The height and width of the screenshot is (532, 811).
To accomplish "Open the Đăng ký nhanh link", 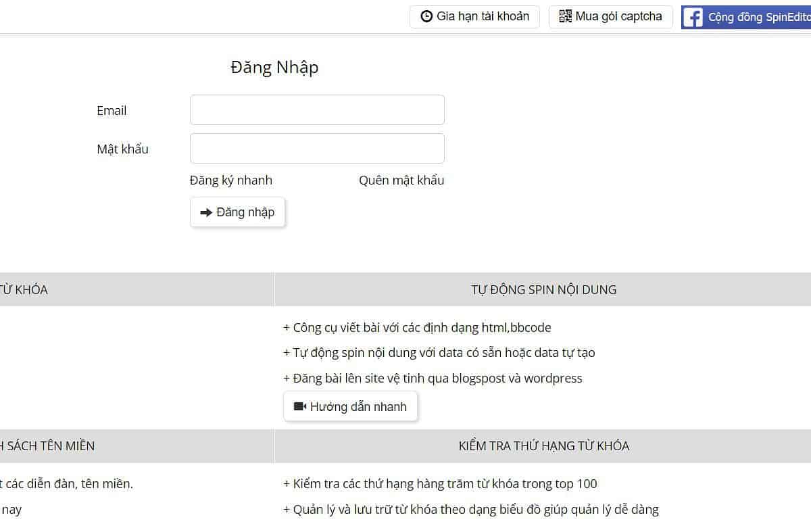I will [231, 180].
